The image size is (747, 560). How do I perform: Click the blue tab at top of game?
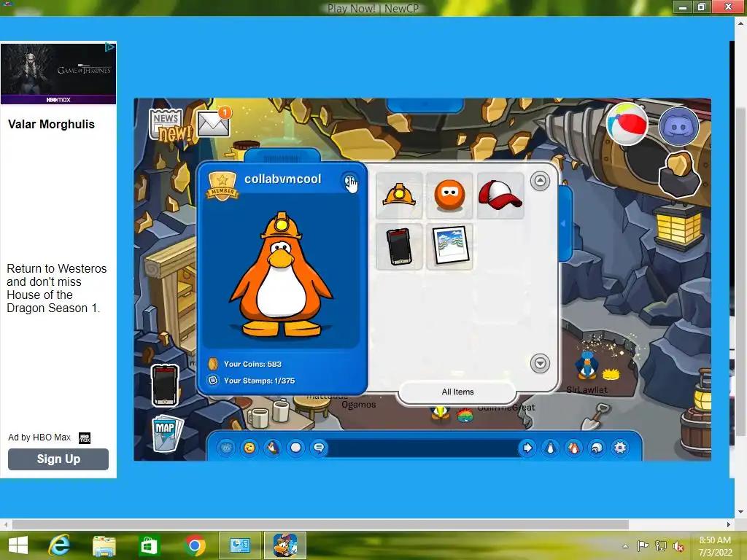coord(425,105)
